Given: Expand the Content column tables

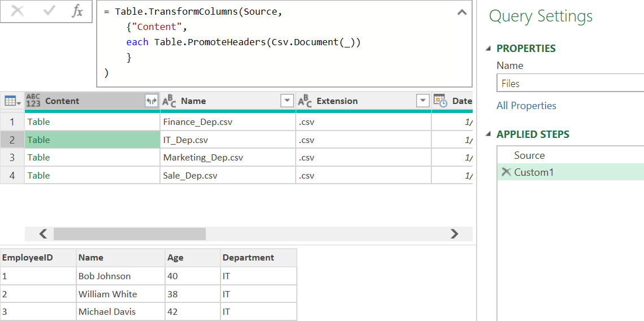Looking at the screenshot, I should 152,101.
